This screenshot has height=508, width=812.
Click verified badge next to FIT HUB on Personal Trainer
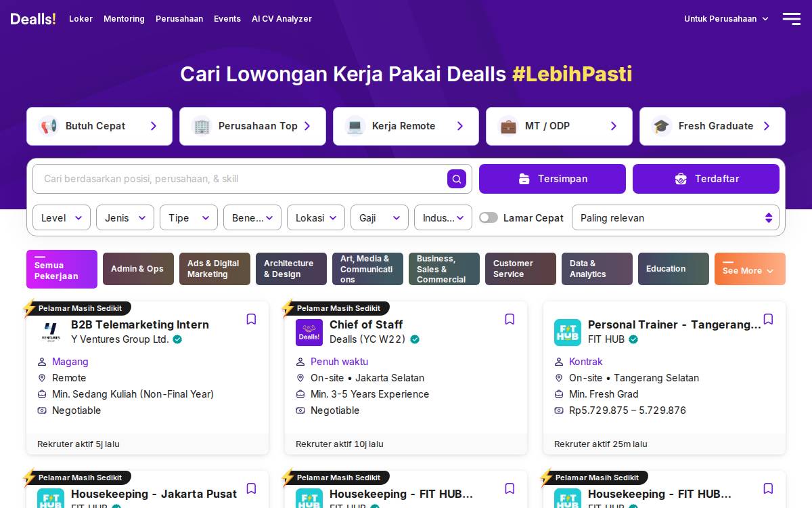click(633, 339)
